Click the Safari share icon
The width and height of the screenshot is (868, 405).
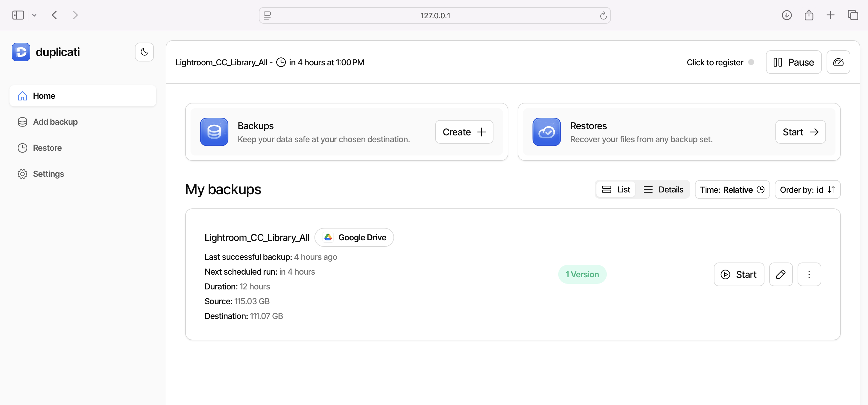click(x=808, y=15)
